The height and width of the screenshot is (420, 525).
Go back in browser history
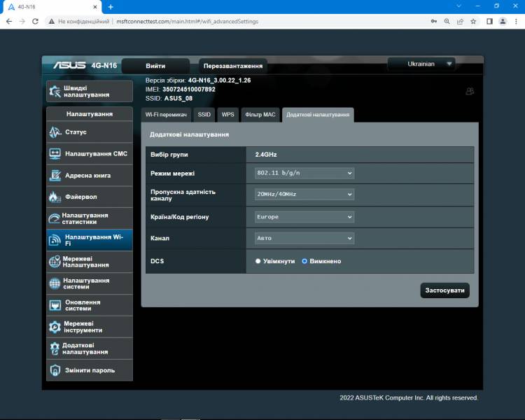(9, 22)
